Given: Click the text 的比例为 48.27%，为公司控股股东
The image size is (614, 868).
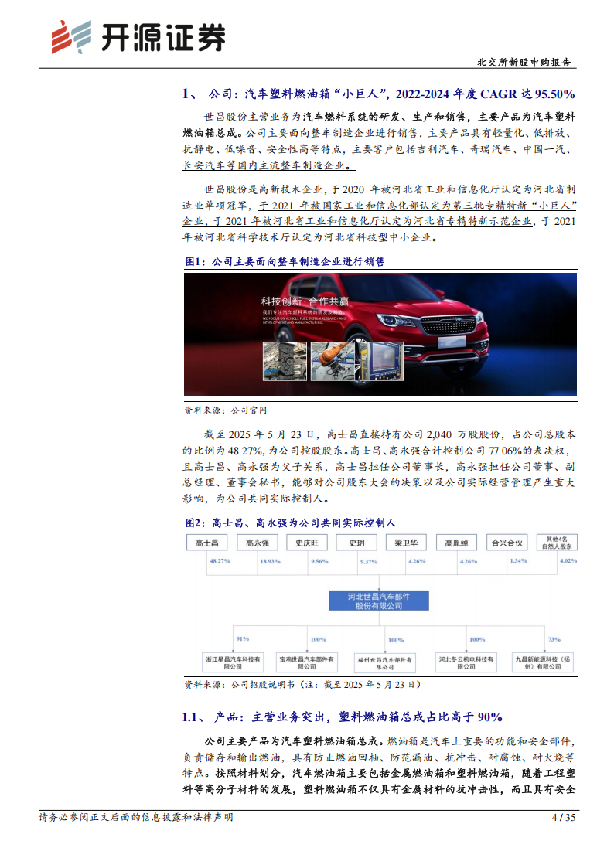Looking at the screenshot, I should click(263, 451).
